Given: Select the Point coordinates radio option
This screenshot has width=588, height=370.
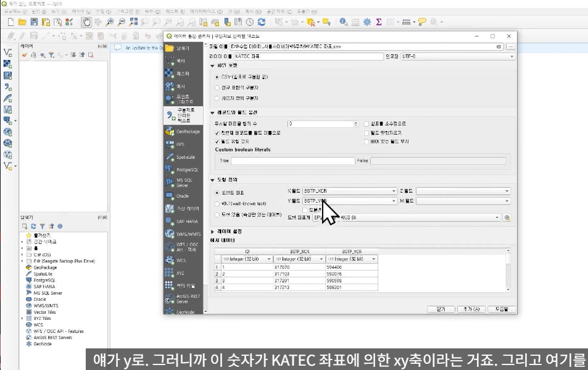Looking at the screenshot, I should 217,193.
